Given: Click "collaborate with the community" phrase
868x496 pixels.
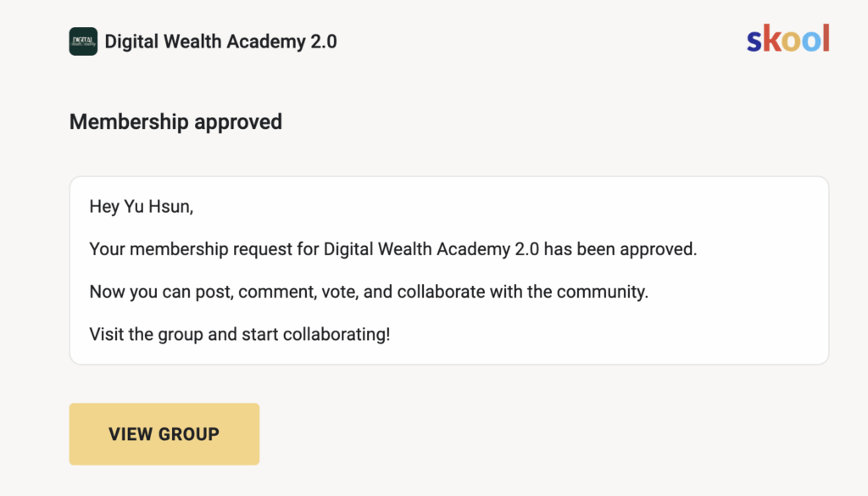Looking at the screenshot, I should pyautogui.click(x=522, y=293).
